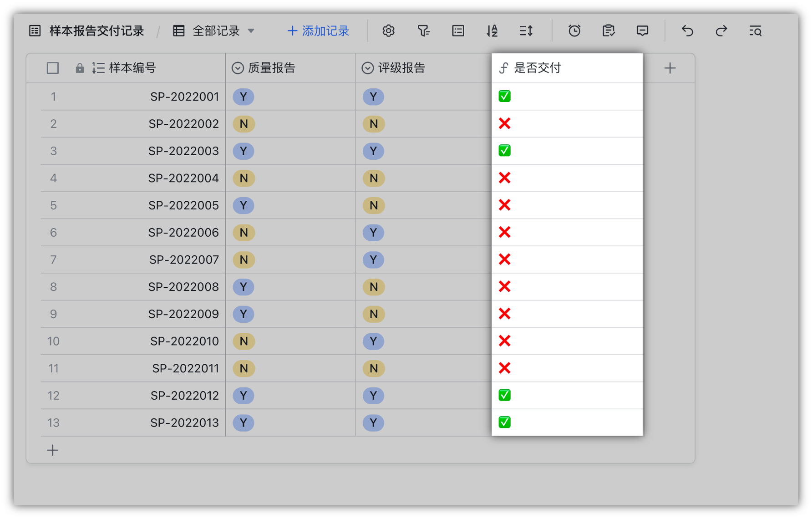812x519 pixels.
Task: Click the 添加记录 button
Action: [x=318, y=31]
